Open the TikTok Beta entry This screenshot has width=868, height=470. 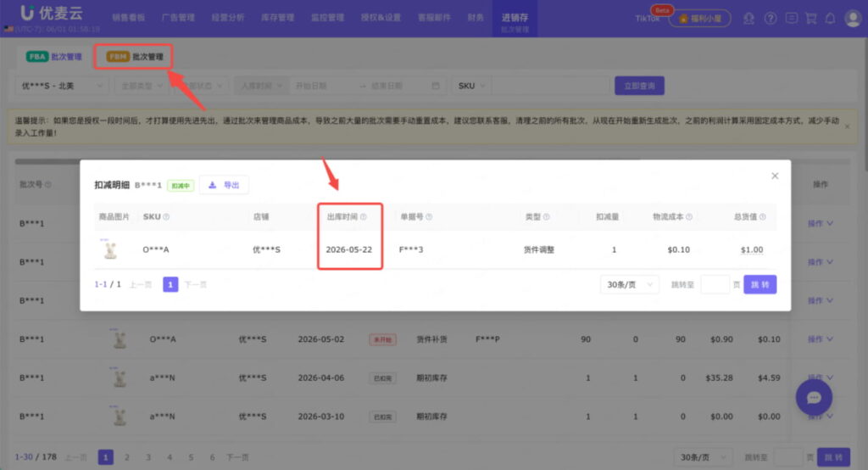[x=648, y=19]
